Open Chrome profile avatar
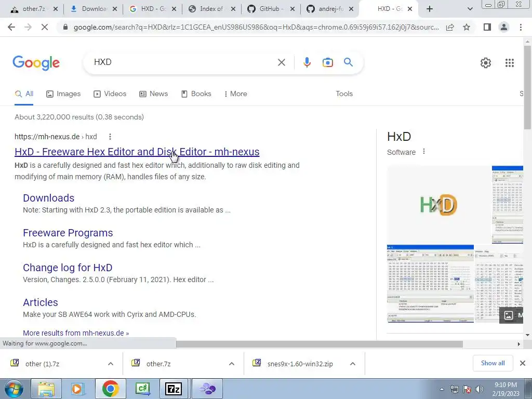Screen dimensions: 532x399 [x=504, y=27]
